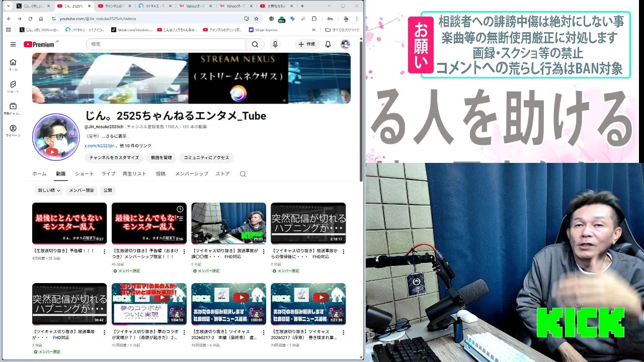
Task: Open the x.com/N2525jin link
Action: (99, 146)
